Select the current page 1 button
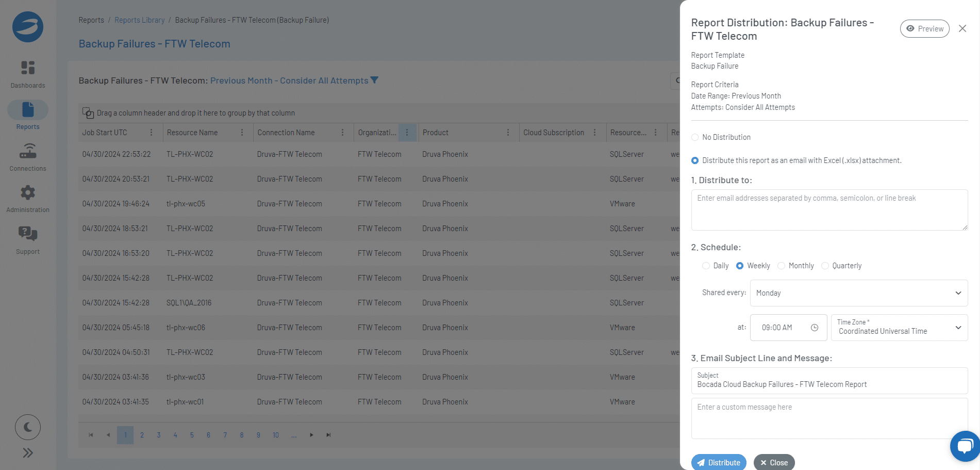The height and width of the screenshot is (470, 980). point(125,435)
